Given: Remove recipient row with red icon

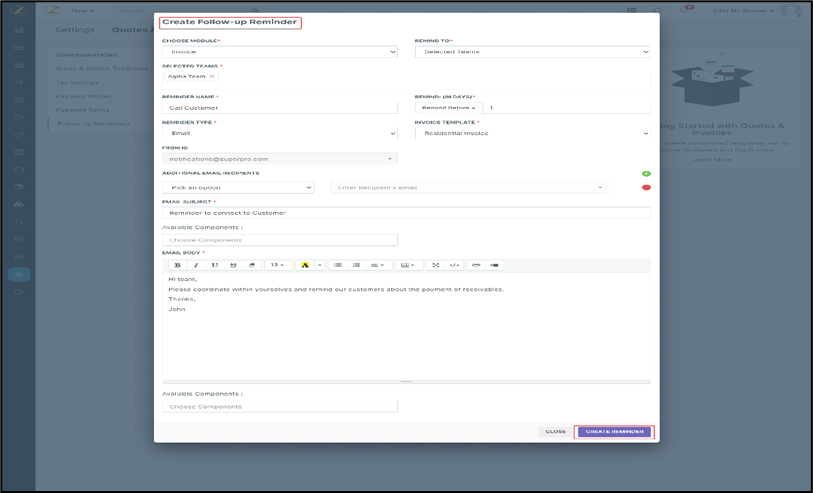Looking at the screenshot, I should pyautogui.click(x=646, y=187).
